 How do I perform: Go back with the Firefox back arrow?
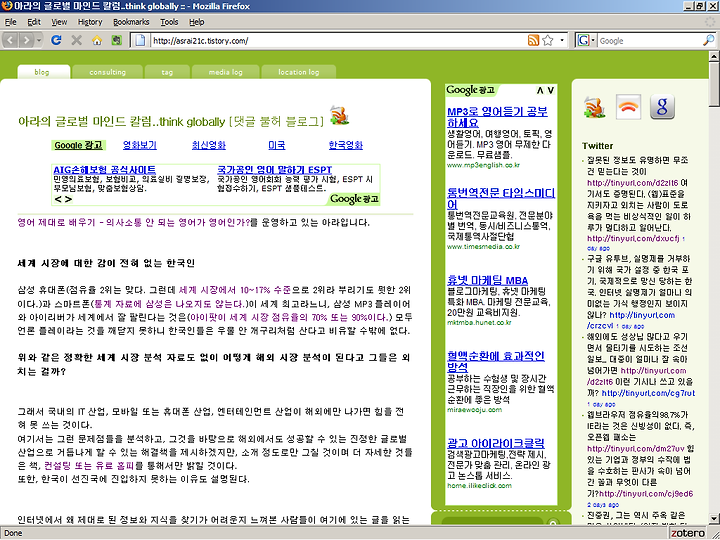pyautogui.click(x=11, y=40)
